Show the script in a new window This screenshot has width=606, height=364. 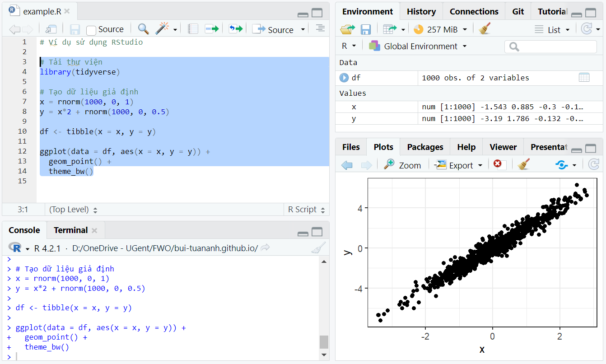click(x=51, y=30)
